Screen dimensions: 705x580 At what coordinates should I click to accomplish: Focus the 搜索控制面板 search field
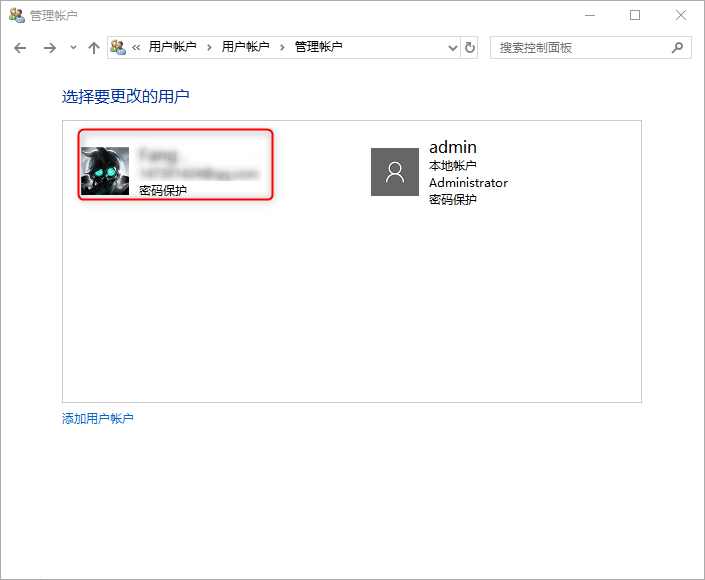click(x=590, y=48)
